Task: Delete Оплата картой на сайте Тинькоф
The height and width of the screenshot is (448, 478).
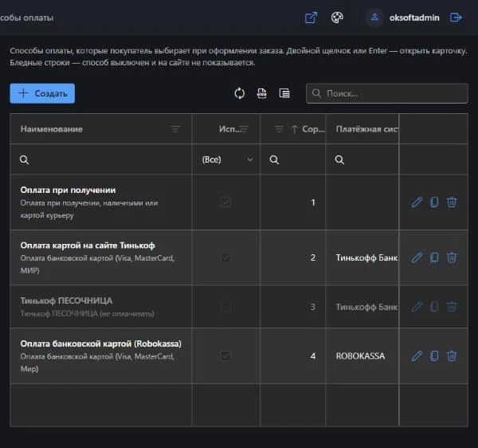Action: point(452,257)
